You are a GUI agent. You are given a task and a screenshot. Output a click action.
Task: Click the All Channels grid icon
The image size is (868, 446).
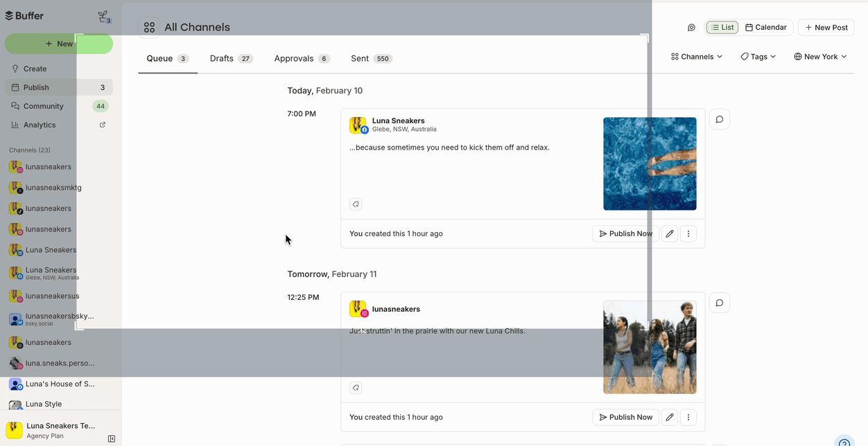point(149,27)
